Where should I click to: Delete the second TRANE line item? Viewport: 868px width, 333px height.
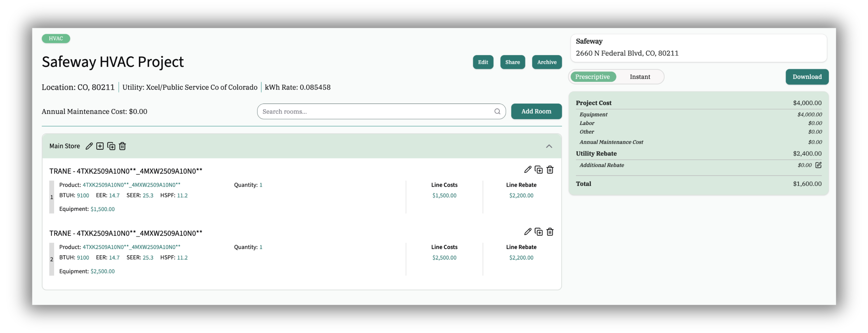[x=550, y=232]
